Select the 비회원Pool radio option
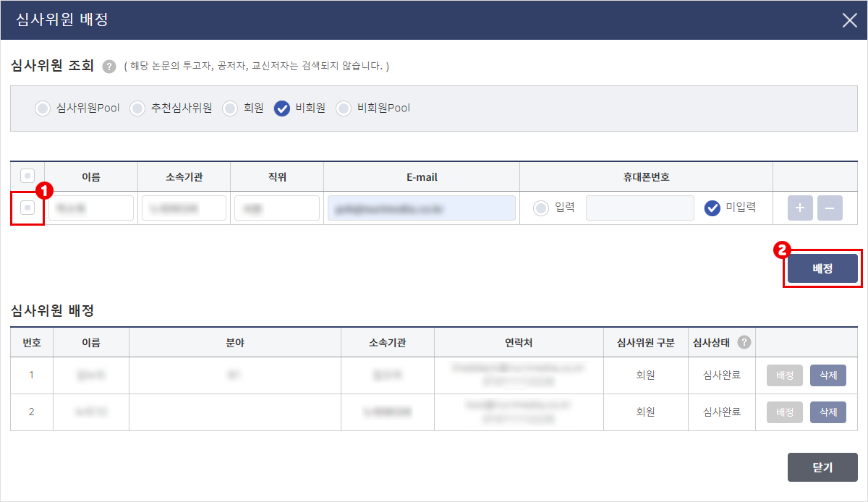868x502 pixels. (x=344, y=109)
